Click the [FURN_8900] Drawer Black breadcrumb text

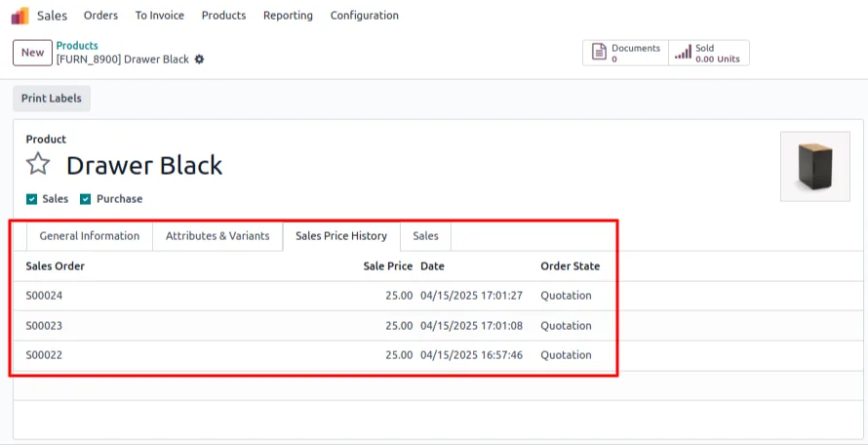[x=122, y=60]
